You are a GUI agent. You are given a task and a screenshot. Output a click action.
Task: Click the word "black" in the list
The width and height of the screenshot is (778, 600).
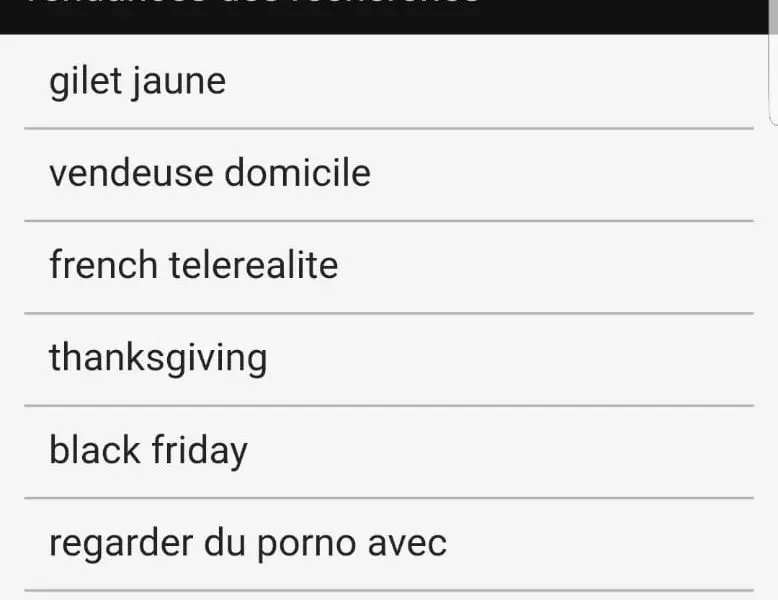[95, 449]
